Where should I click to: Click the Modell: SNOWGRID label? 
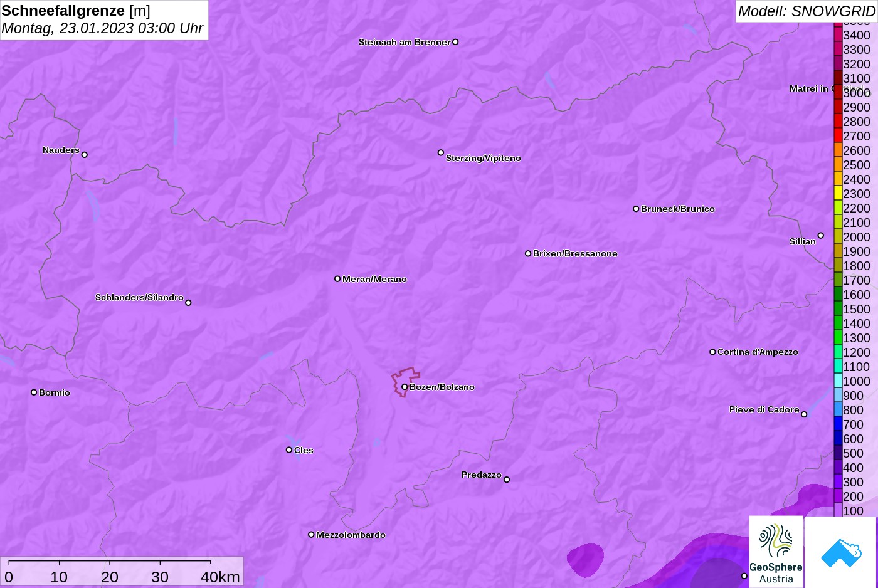[x=807, y=11]
